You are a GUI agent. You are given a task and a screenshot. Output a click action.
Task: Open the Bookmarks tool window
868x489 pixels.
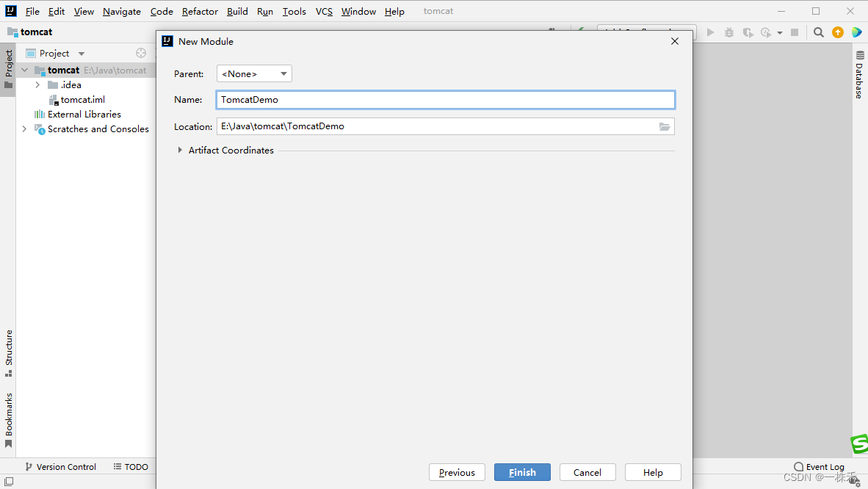(x=8, y=420)
